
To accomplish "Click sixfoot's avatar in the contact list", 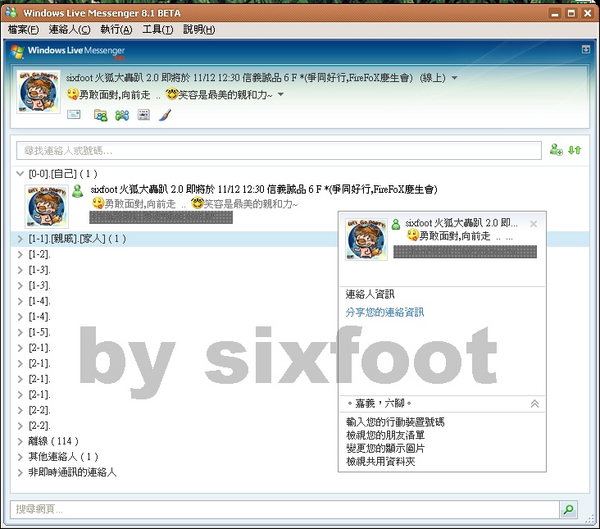I will pyautogui.click(x=47, y=206).
